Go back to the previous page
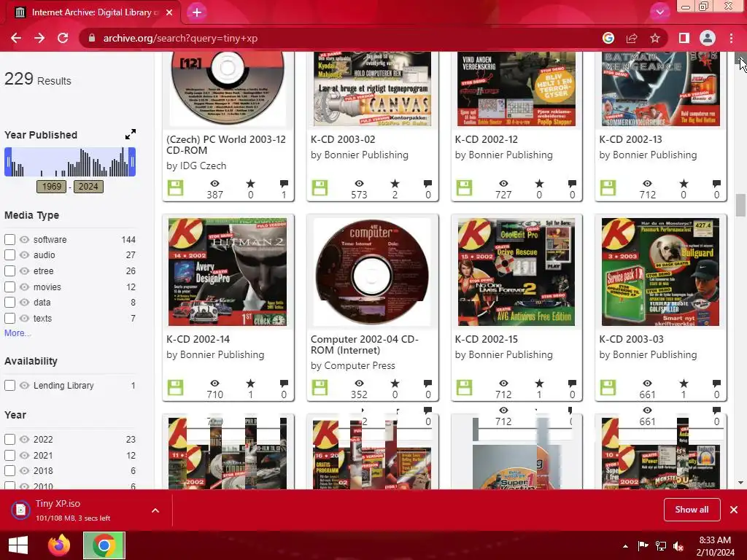The image size is (747, 560). 16,38
